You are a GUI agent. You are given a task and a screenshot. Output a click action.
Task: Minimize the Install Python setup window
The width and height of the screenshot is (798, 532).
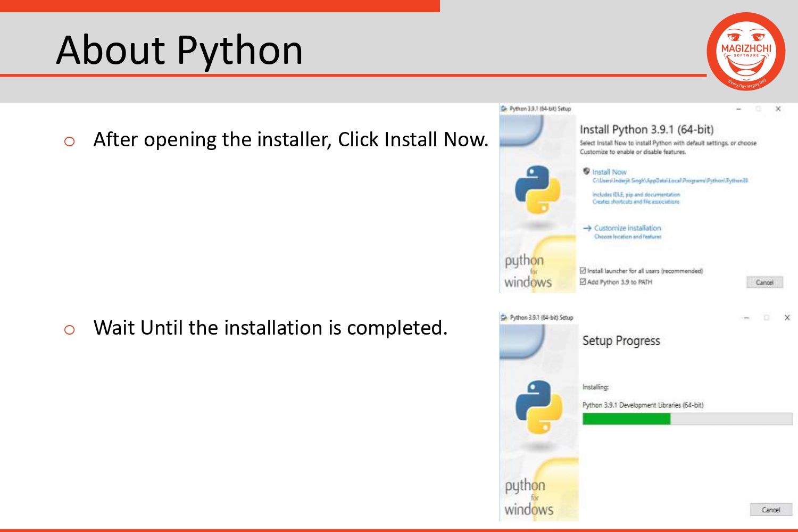click(x=738, y=109)
